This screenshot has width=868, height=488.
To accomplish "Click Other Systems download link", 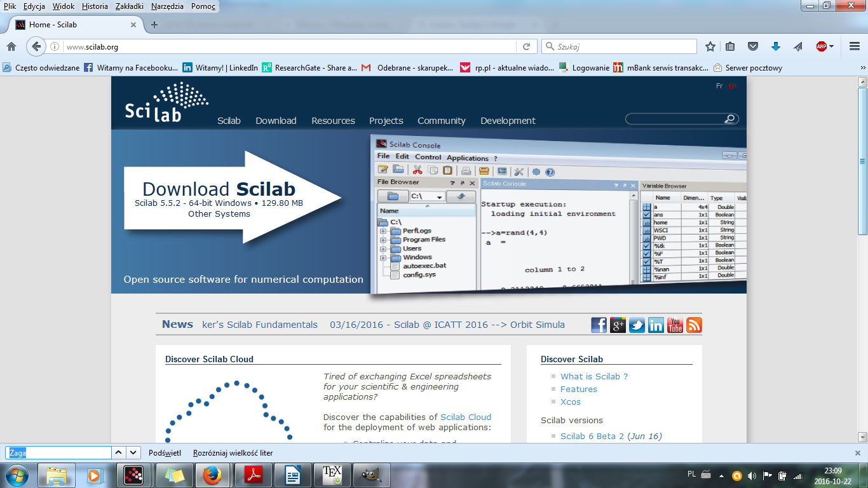I will click(x=219, y=214).
